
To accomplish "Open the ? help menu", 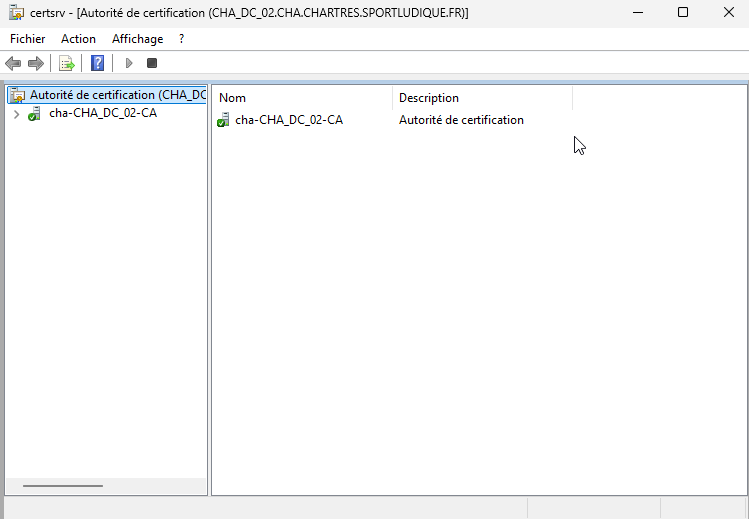I will click(x=181, y=39).
